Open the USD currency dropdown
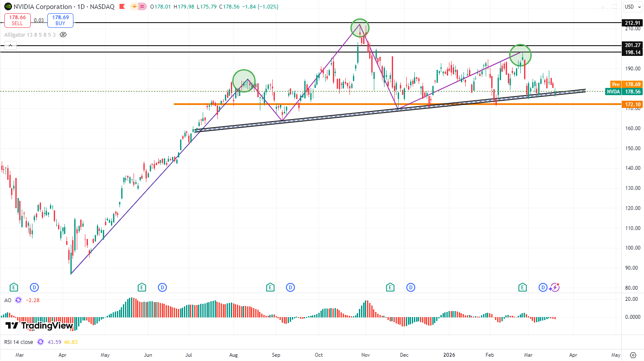The height and width of the screenshot is (361, 644). point(632,7)
